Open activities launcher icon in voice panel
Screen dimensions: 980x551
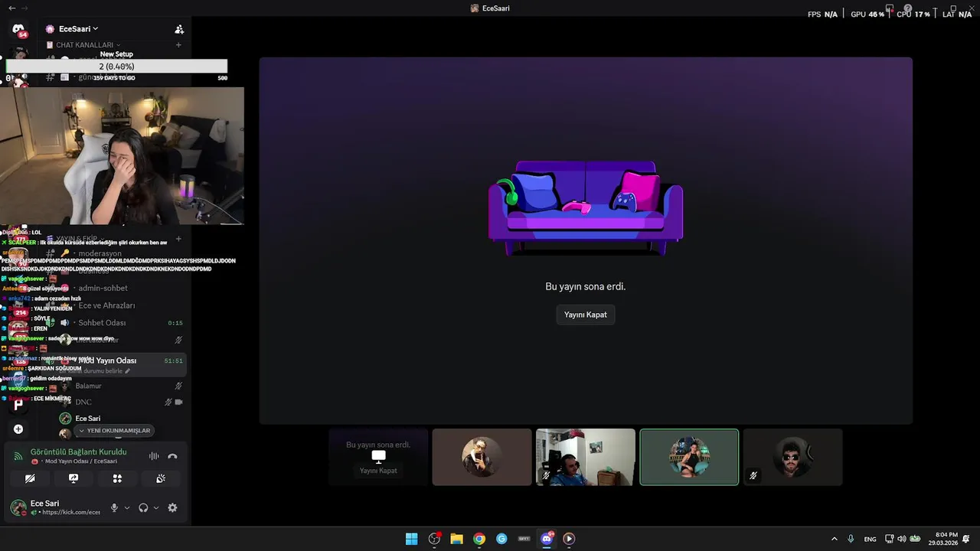(117, 478)
